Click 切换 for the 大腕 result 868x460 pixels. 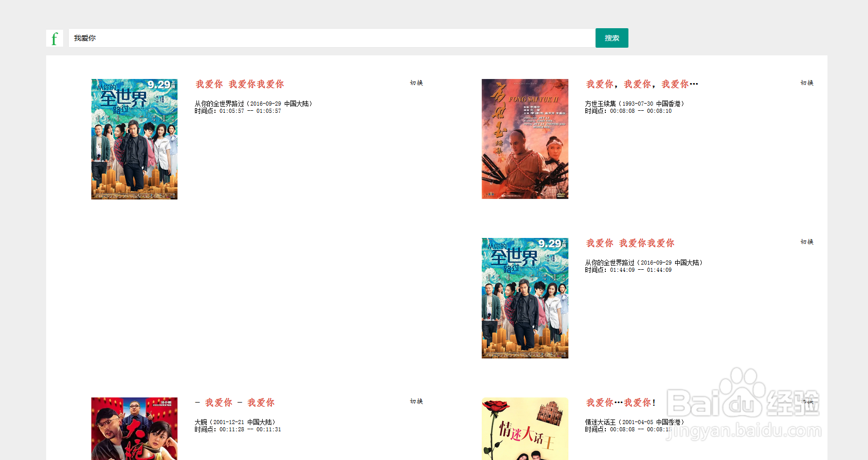point(417,402)
